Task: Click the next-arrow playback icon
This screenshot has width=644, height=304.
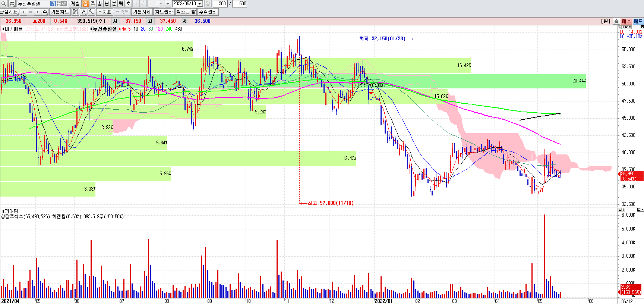Action: click(38, 12)
